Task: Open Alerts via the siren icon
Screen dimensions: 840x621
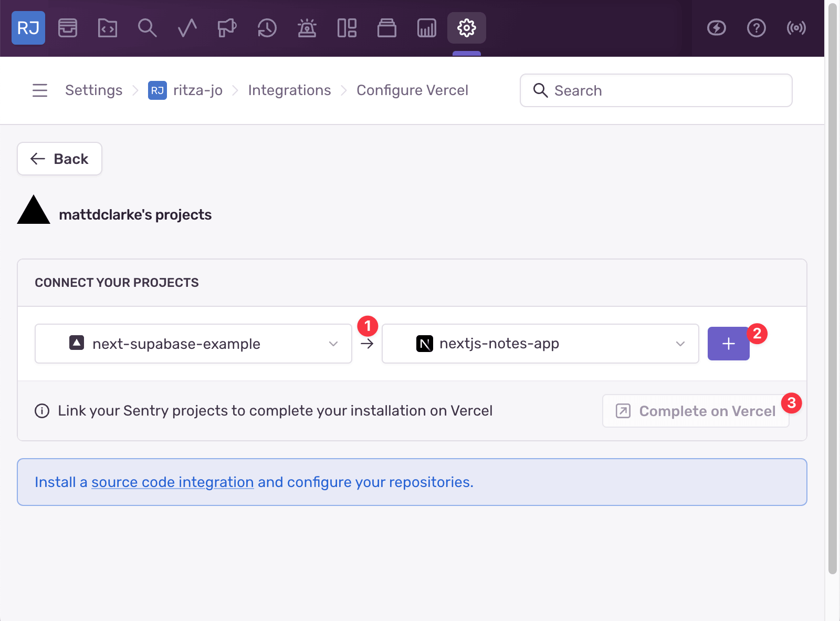Action: [x=307, y=28]
